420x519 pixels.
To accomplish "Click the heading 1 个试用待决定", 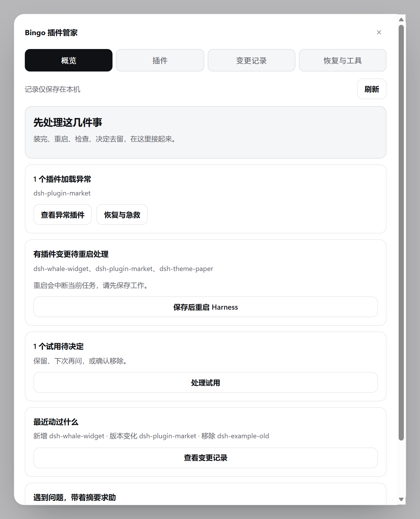I will click(x=59, y=346).
